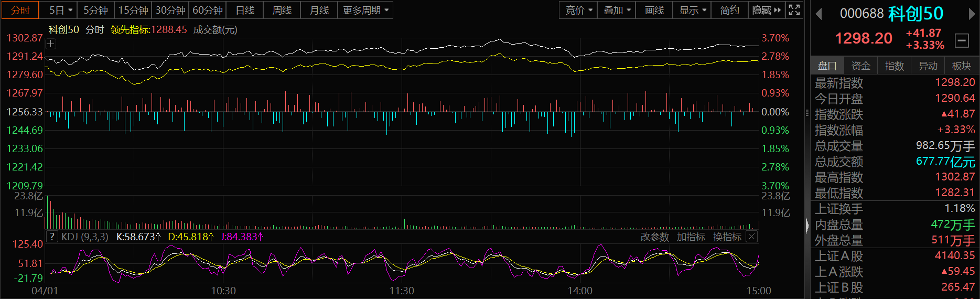Hide the right panel via 隐藏 button
The width and height of the screenshot is (980, 299).
[766, 10]
